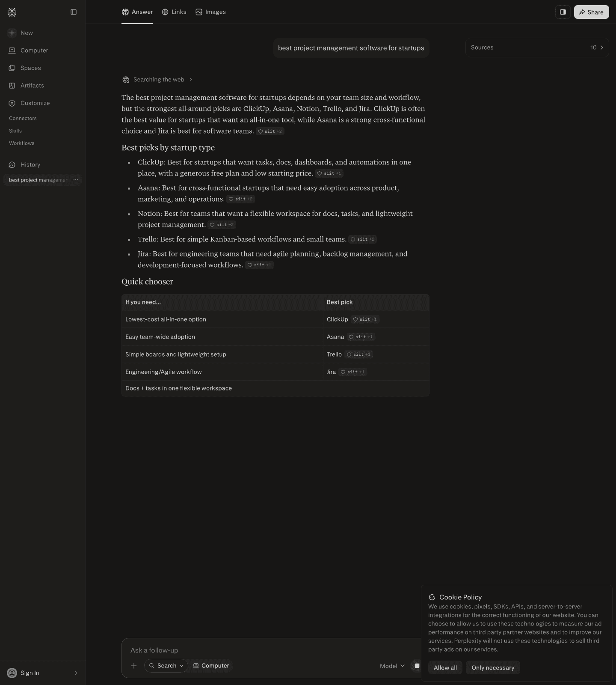Expand the Sources panel showing 10
Image resolution: width=616 pixels, height=685 pixels.
coord(537,48)
